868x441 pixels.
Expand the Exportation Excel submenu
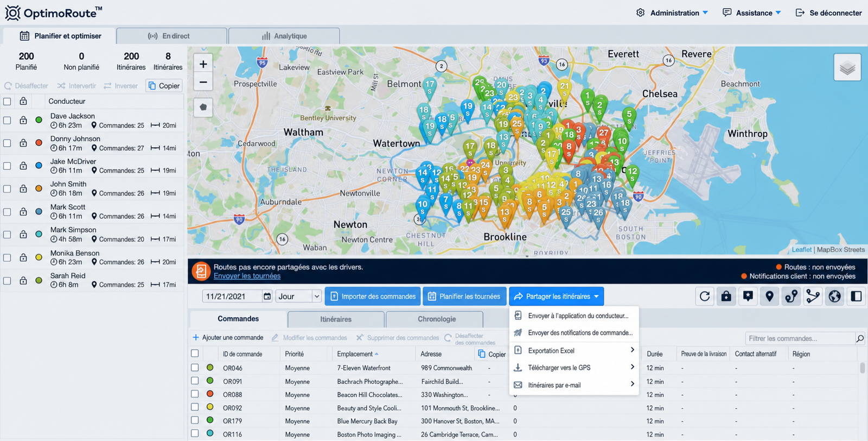pyautogui.click(x=574, y=350)
